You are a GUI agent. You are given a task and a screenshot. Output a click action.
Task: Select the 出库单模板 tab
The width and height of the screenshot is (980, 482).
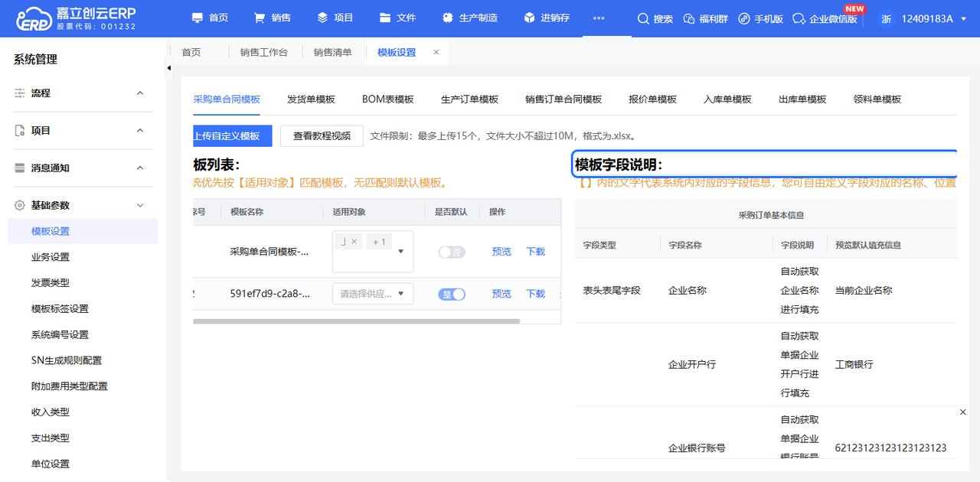802,99
